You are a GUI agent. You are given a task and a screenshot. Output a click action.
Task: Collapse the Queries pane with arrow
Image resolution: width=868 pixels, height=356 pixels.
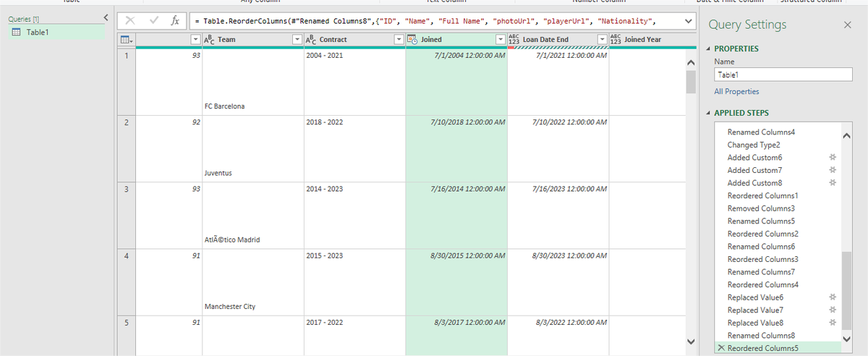[106, 17]
